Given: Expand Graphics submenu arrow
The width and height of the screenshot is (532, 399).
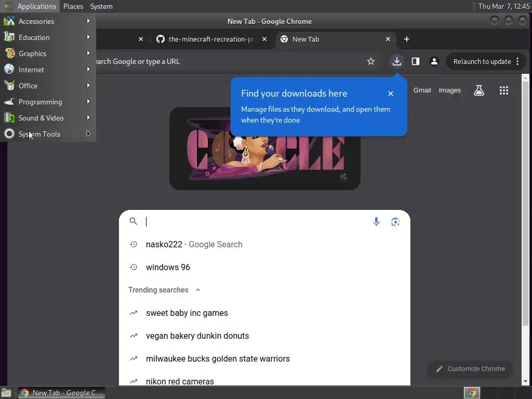Looking at the screenshot, I should tap(88, 53).
